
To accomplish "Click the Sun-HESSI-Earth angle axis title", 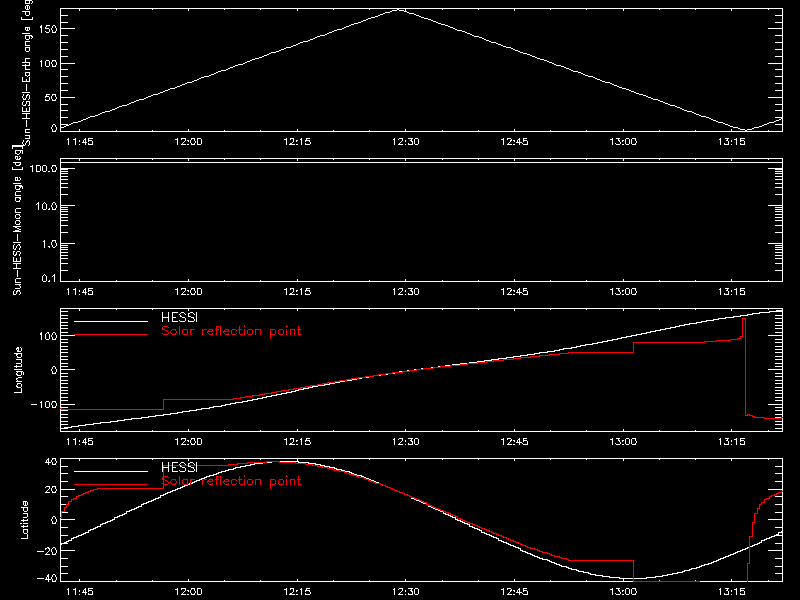I will pyautogui.click(x=27, y=73).
